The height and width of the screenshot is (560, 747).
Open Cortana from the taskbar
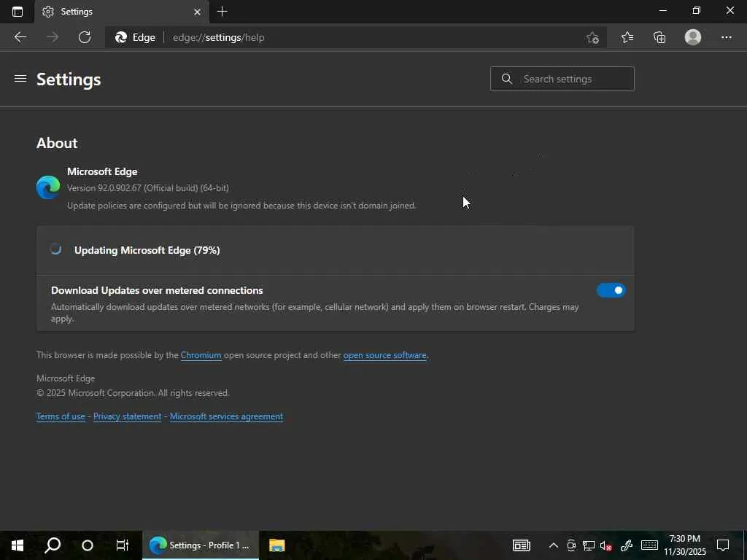88,545
